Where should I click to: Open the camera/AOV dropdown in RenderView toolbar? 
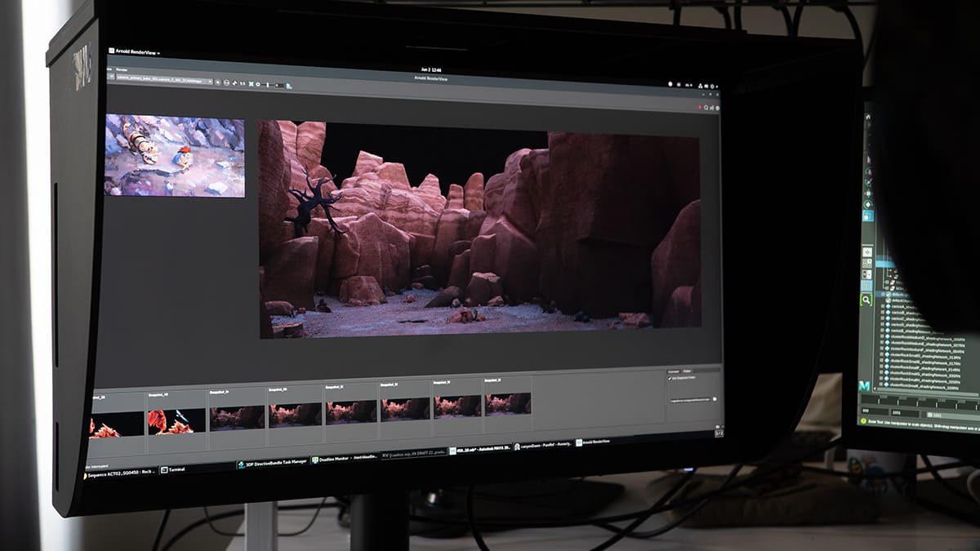pyautogui.click(x=164, y=82)
